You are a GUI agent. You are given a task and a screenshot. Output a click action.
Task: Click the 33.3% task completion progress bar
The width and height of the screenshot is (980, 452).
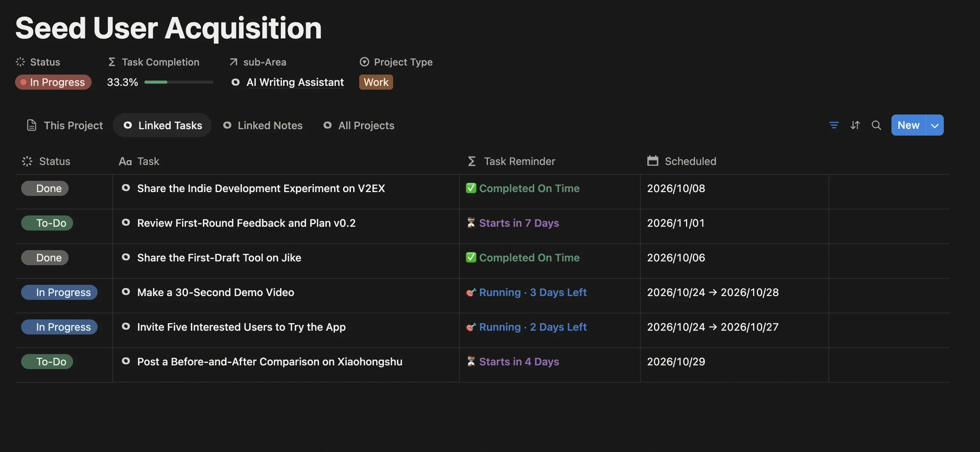[x=178, y=82]
